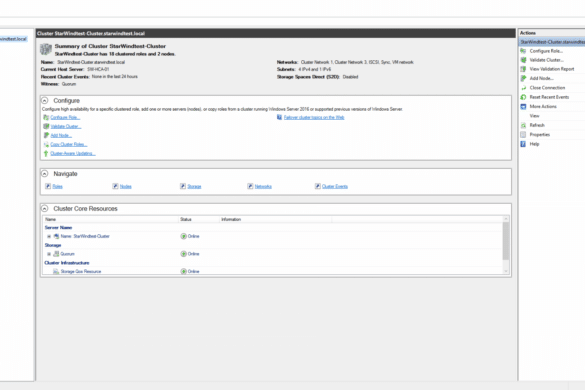
Task: Select the StarWindtest-Cluster header row in Actions pane
Action: 552,42
